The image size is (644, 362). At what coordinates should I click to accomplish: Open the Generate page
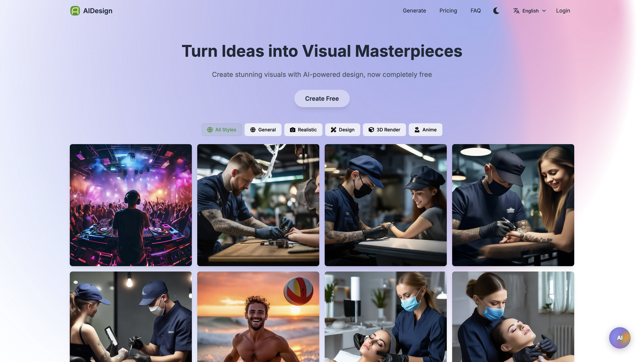click(414, 11)
